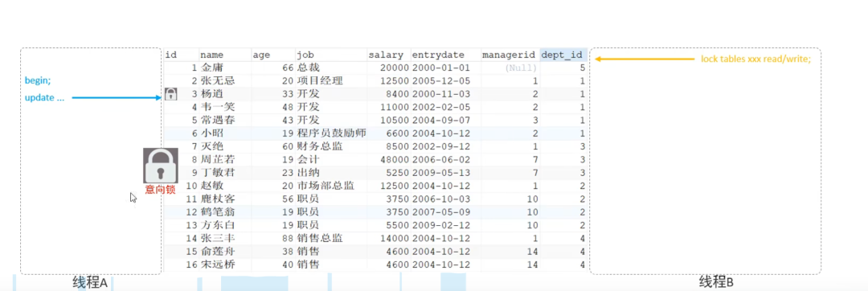Select the age column header
This screenshot has height=291, width=868.
coord(261,55)
